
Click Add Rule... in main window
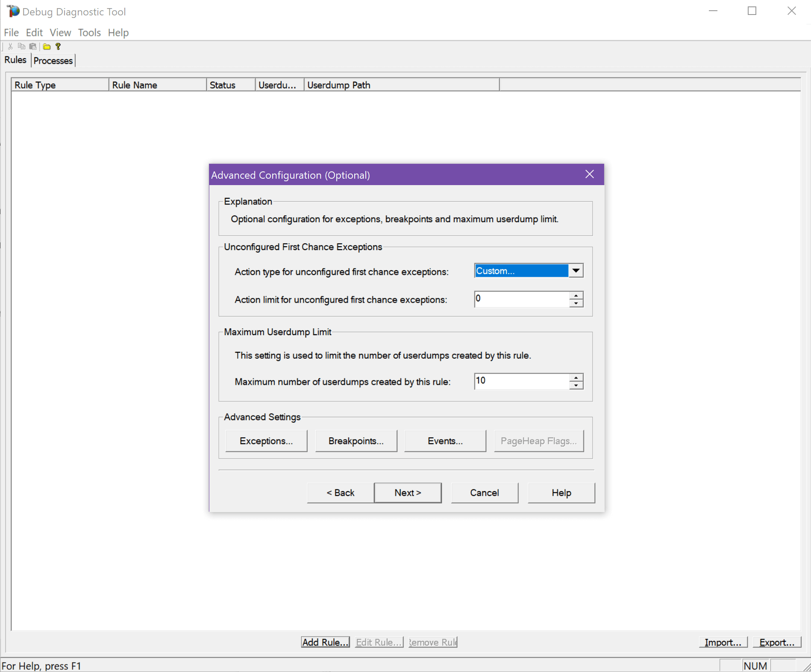(326, 642)
